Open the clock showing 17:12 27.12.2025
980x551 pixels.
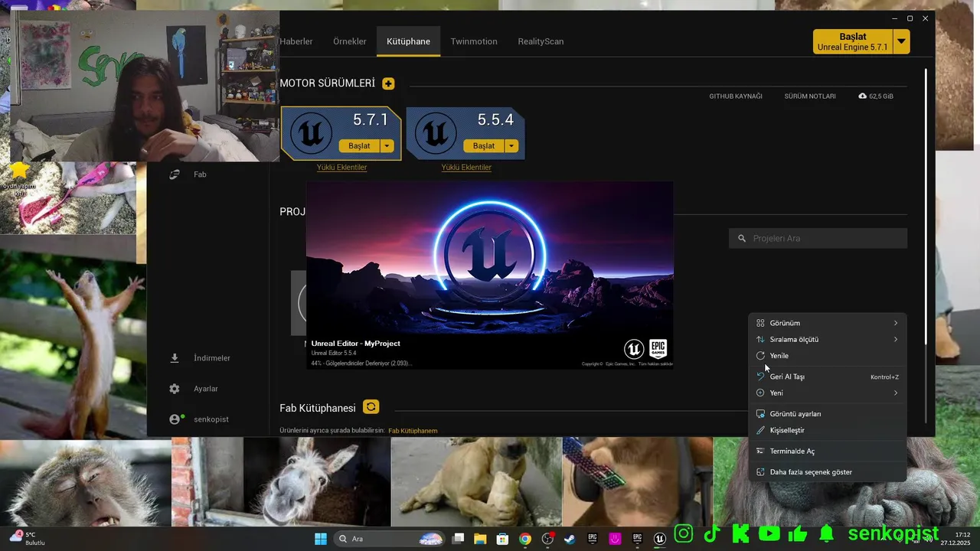(x=956, y=539)
